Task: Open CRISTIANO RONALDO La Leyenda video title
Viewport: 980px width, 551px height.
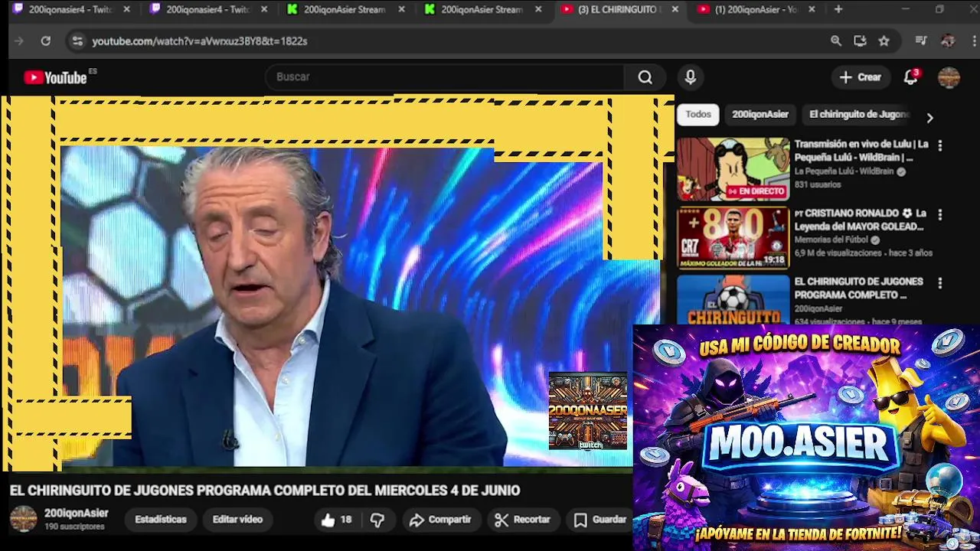Action: (861, 220)
